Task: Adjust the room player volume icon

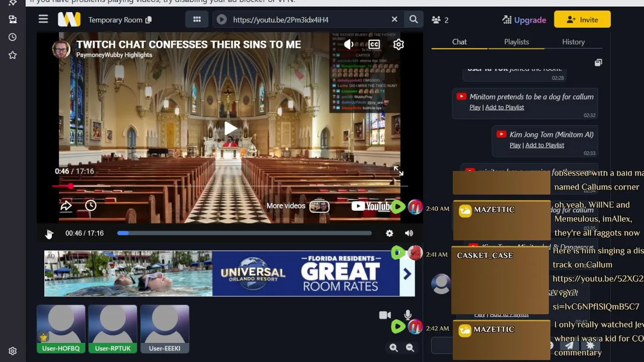Action: 409,233
